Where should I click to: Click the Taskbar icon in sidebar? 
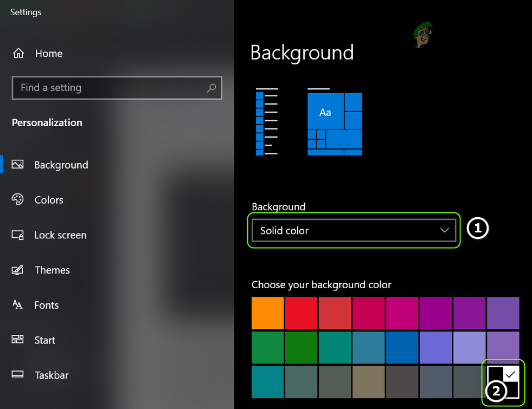point(18,375)
